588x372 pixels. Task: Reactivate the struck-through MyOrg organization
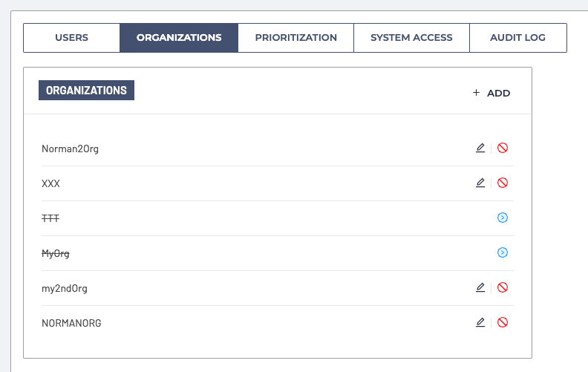click(x=503, y=252)
